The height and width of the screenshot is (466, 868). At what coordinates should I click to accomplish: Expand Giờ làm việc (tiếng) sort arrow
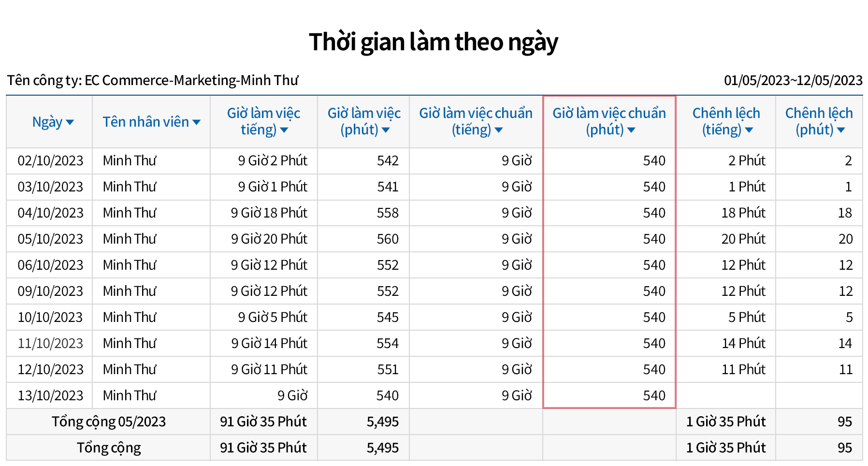(x=284, y=130)
